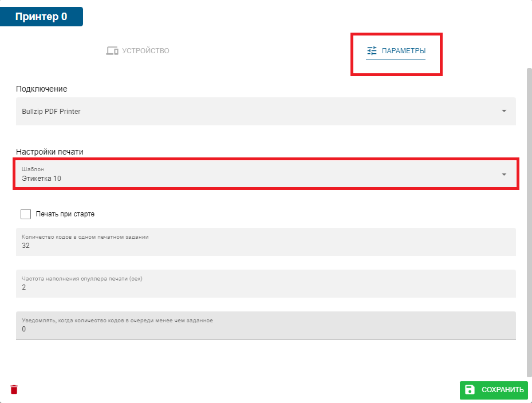The image size is (532, 403).
Task: Toggle the Печать при старте checkbox
Action: 26,214
